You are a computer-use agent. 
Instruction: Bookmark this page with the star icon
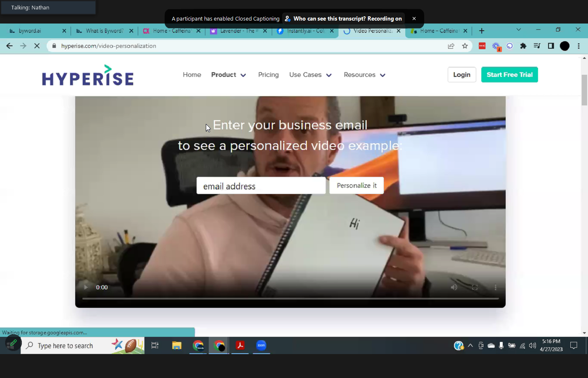pyautogui.click(x=465, y=46)
